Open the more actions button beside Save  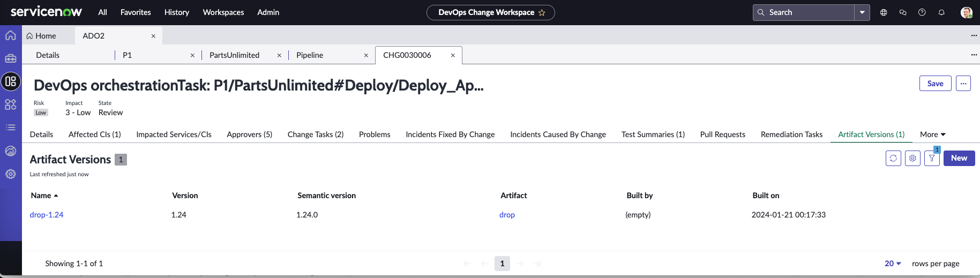click(x=963, y=84)
